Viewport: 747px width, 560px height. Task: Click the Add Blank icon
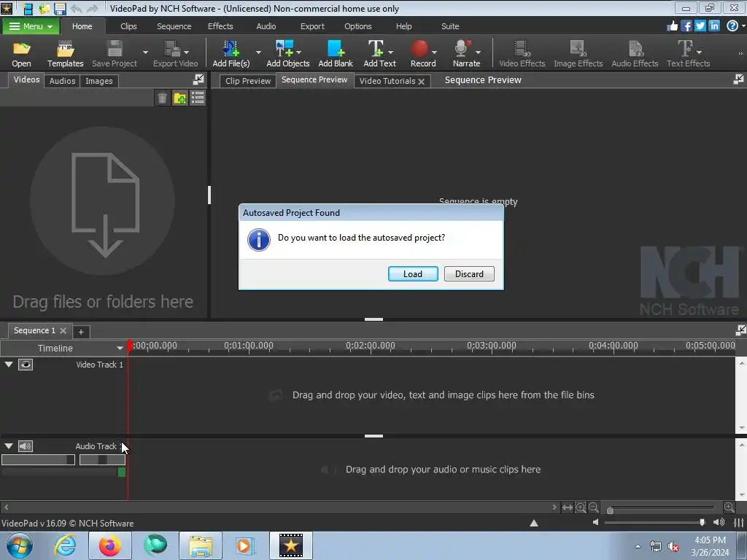336,49
